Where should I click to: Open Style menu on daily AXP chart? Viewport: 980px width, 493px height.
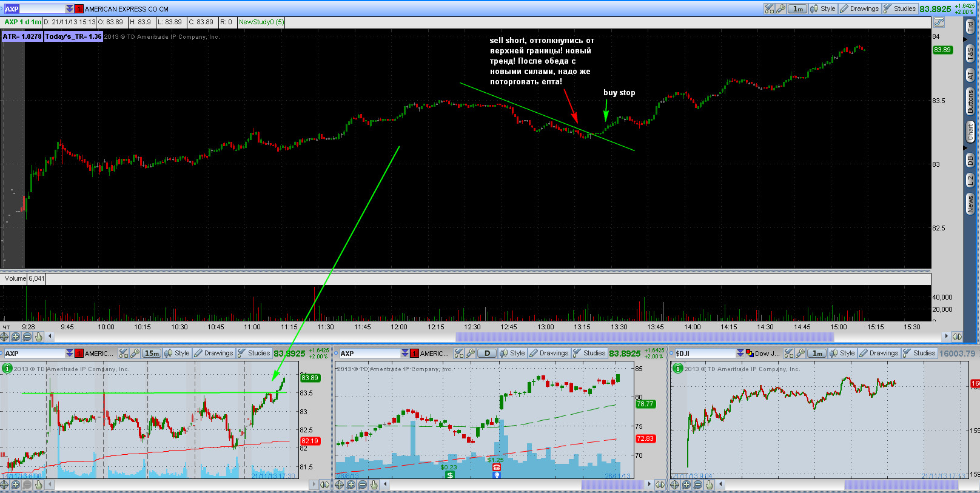[512, 353]
